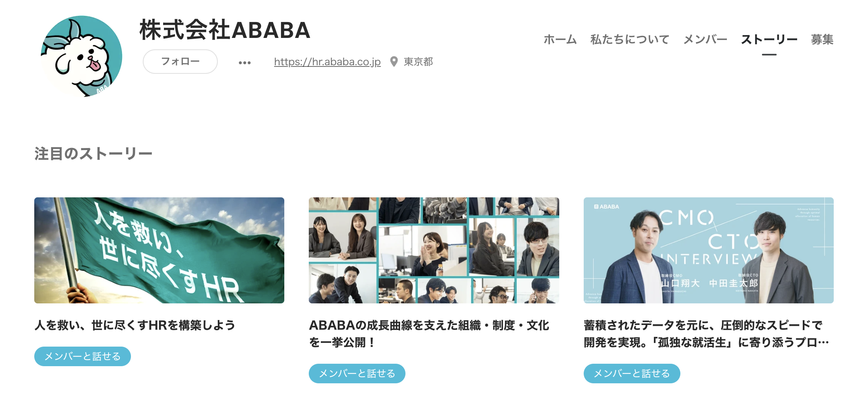
Task: Open the hr.ababa.co.jp website link
Action: pos(327,62)
